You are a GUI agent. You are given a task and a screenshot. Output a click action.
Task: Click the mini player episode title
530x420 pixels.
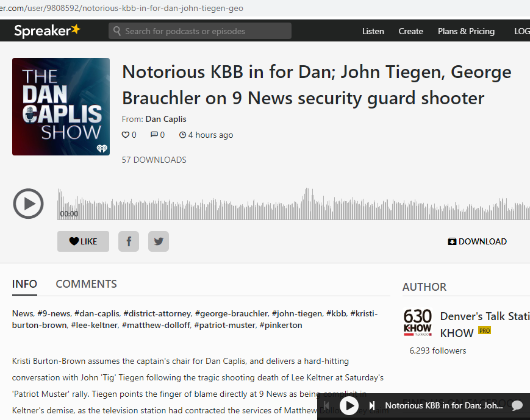click(x=444, y=405)
